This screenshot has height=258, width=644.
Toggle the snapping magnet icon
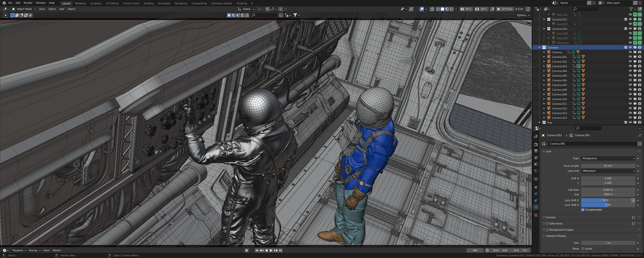pyautogui.click(x=267, y=9)
